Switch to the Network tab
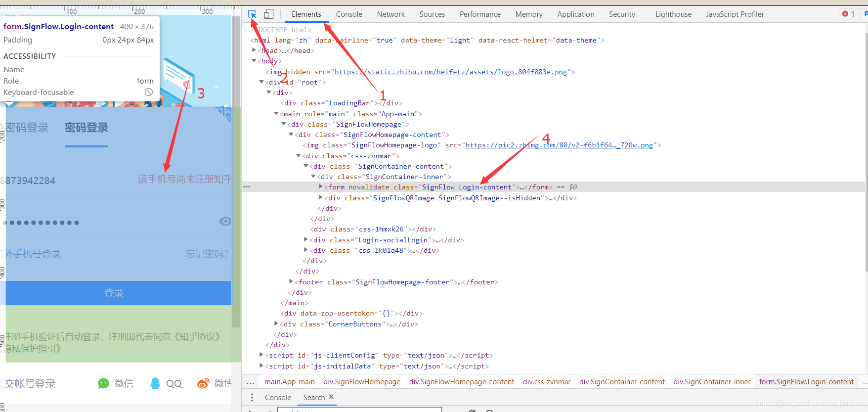 point(391,14)
